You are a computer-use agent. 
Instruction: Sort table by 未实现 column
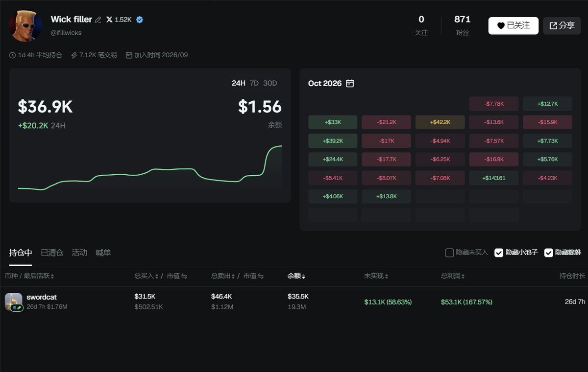376,276
